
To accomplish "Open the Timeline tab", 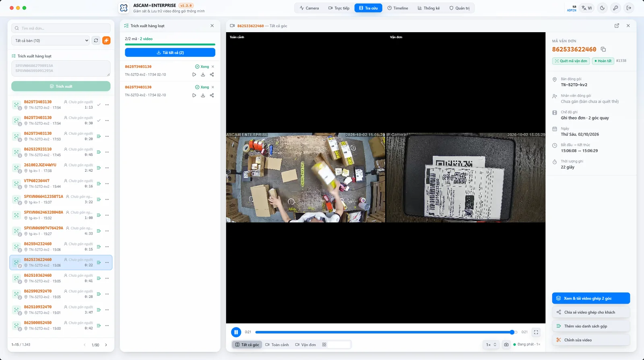I will 398,8.
